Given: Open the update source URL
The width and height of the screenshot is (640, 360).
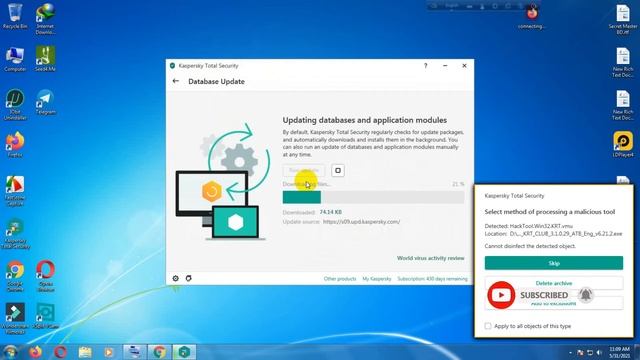Looking at the screenshot, I should tap(361, 222).
